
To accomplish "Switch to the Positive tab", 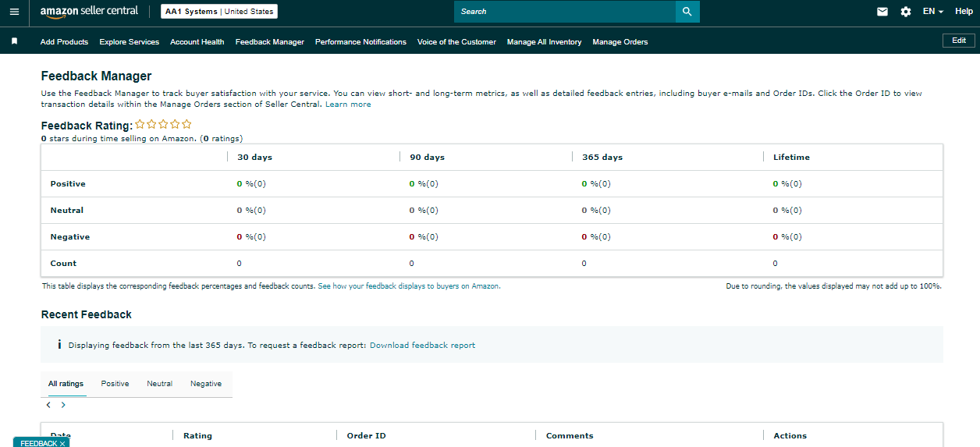I will [115, 384].
